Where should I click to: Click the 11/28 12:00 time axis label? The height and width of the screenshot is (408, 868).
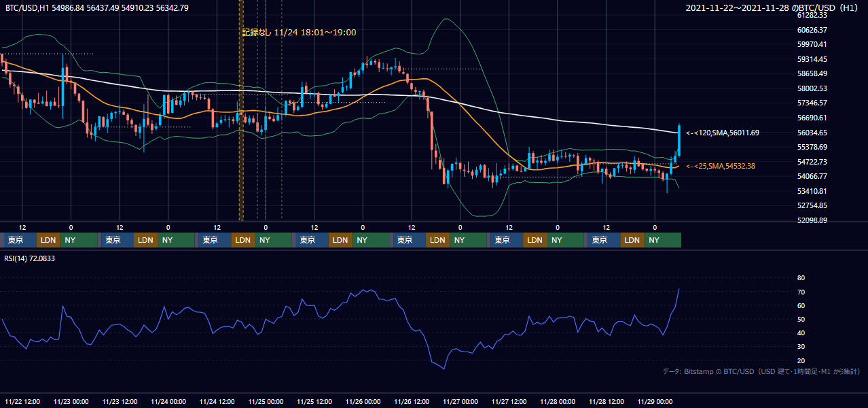(x=607, y=401)
